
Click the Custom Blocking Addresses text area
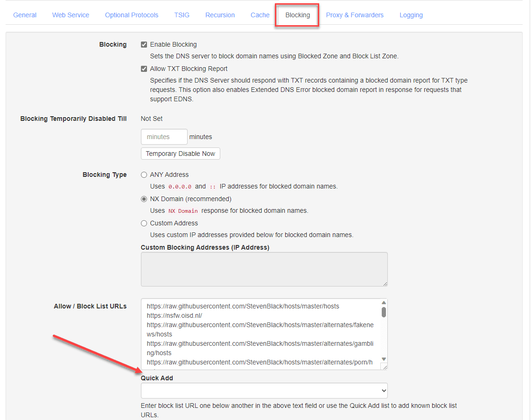coord(264,269)
